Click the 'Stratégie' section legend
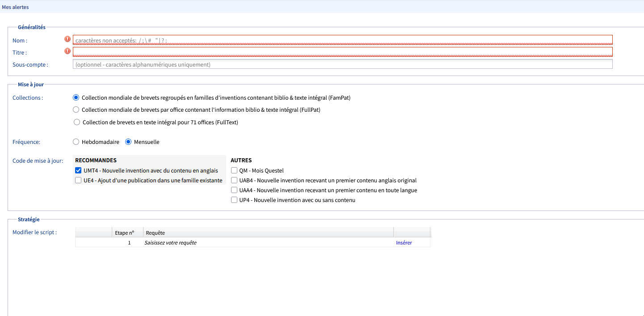Screen dimensions: 644x316 tap(29, 219)
